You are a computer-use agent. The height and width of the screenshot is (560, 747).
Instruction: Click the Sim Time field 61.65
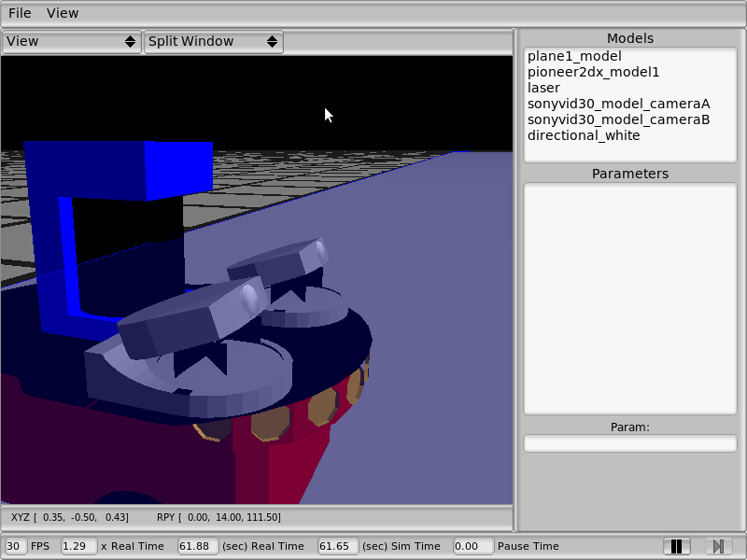[338, 546]
